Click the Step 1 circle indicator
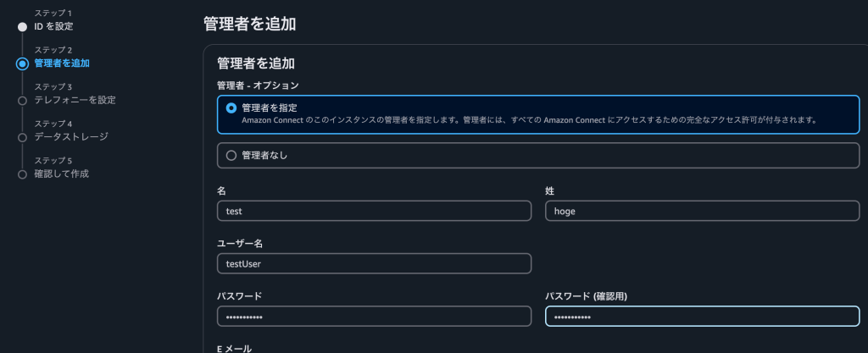Viewport: 868px width, 353px height. point(23,26)
